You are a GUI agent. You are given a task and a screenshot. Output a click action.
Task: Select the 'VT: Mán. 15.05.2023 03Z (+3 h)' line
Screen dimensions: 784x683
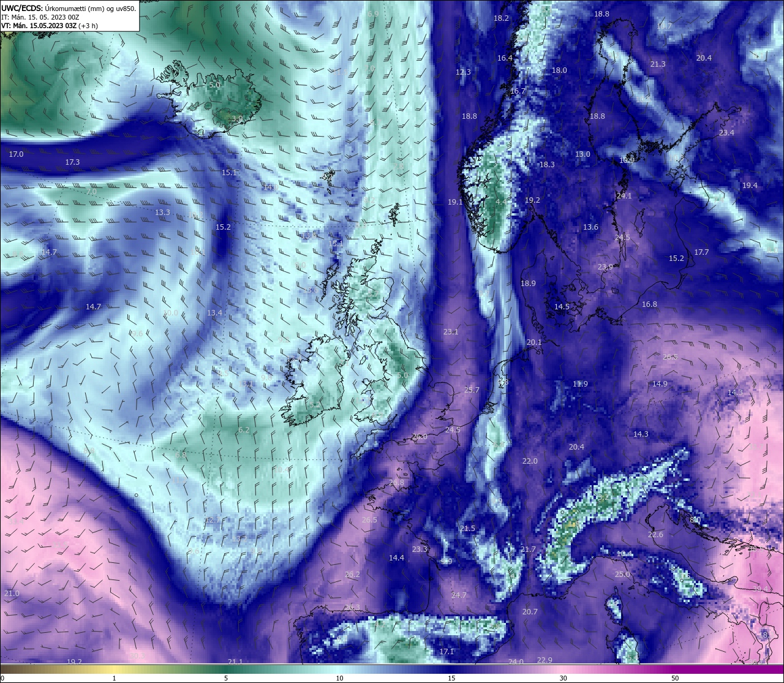click(50, 26)
